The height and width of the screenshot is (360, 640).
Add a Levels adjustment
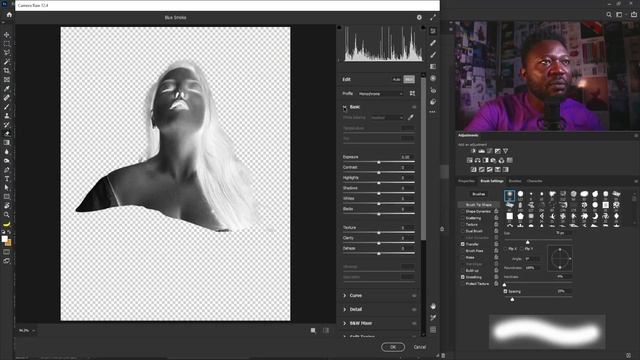click(x=482, y=151)
